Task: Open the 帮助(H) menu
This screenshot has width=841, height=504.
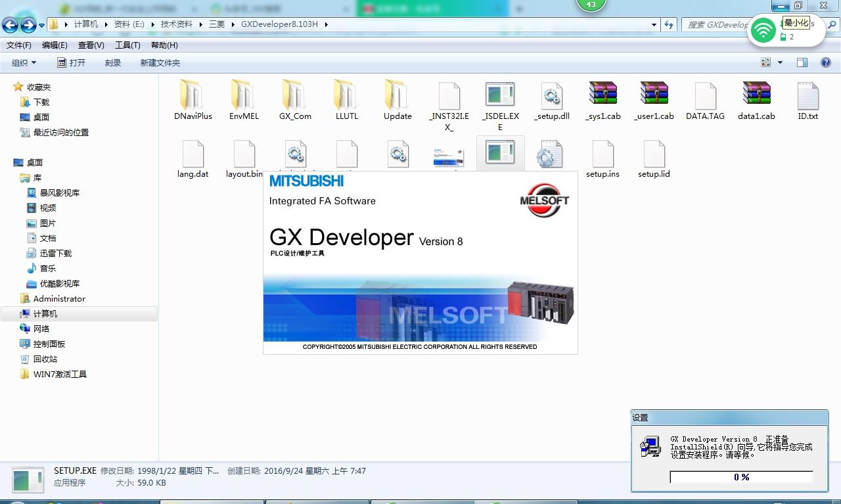Action: point(164,45)
